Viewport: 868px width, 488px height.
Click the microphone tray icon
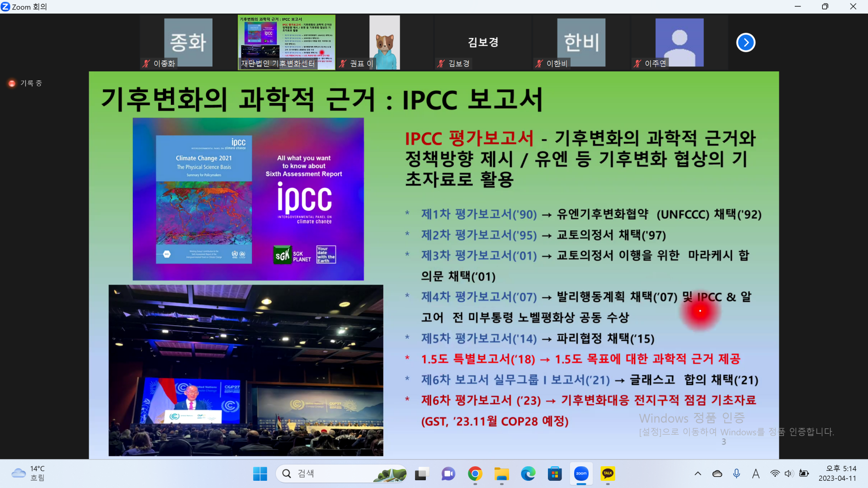tap(736, 474)
